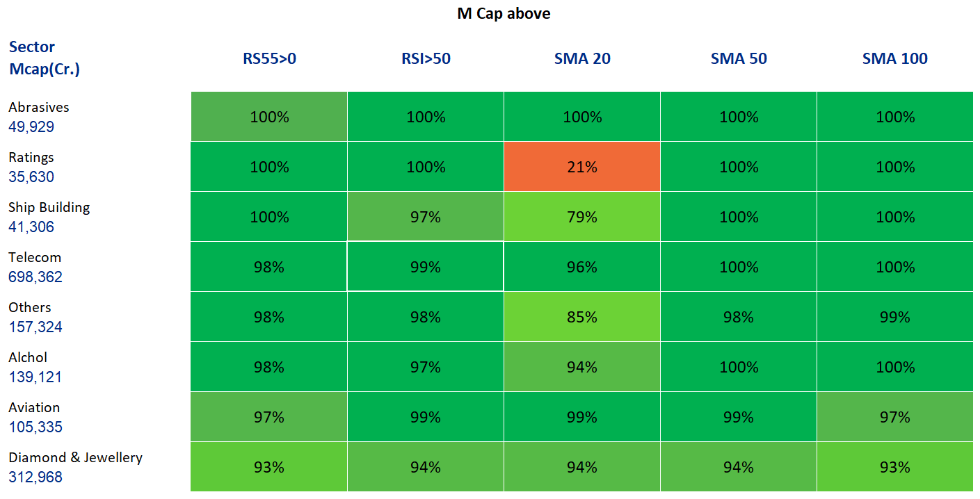Select the Diamond & Jewellery sector label
Screen dimensions: 980x499
[x=75, y=457]
